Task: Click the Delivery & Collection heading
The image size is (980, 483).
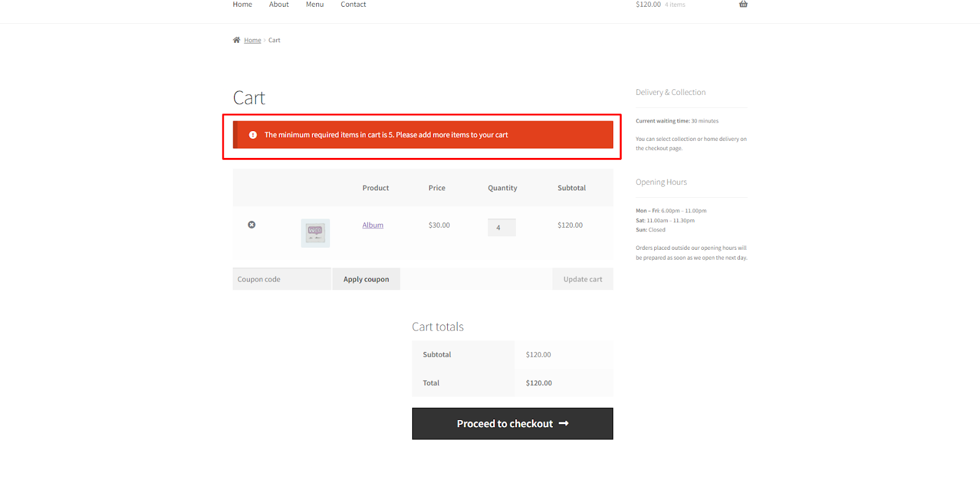Action: [671, 92]
